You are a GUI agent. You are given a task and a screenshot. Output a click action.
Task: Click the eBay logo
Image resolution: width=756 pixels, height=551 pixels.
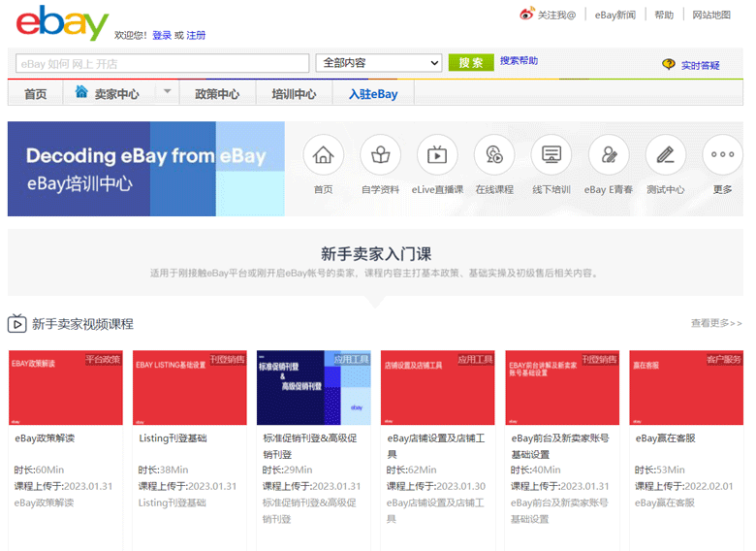click(x=63, y=22)
